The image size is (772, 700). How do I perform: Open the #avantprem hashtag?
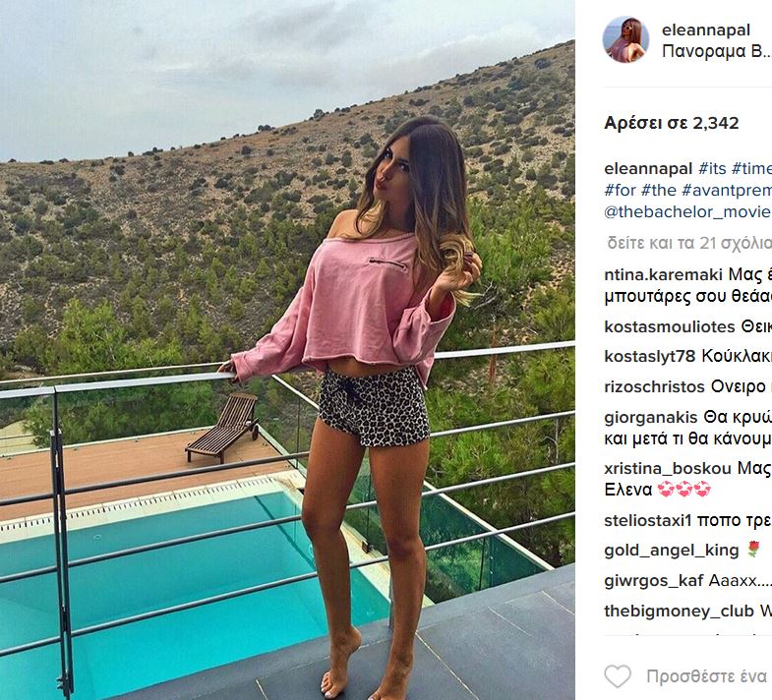[727, 190]
